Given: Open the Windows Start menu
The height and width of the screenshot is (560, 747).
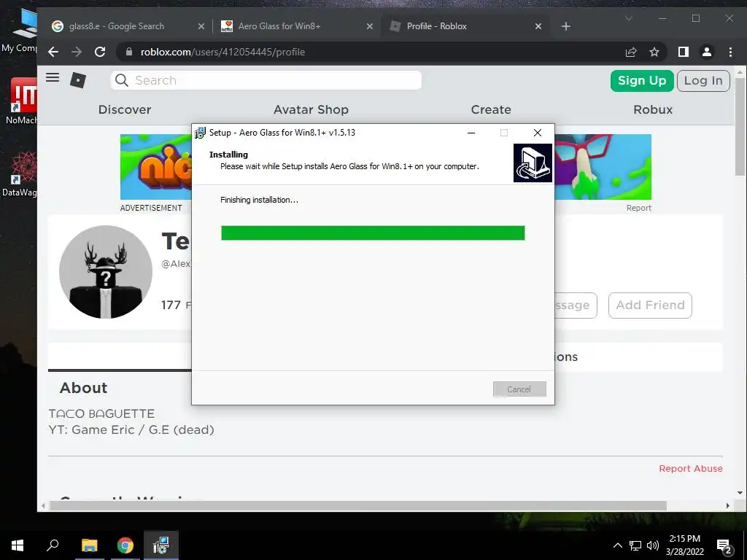Looking at the screenshot, I should pyautogui.click(x=18, y=545).
